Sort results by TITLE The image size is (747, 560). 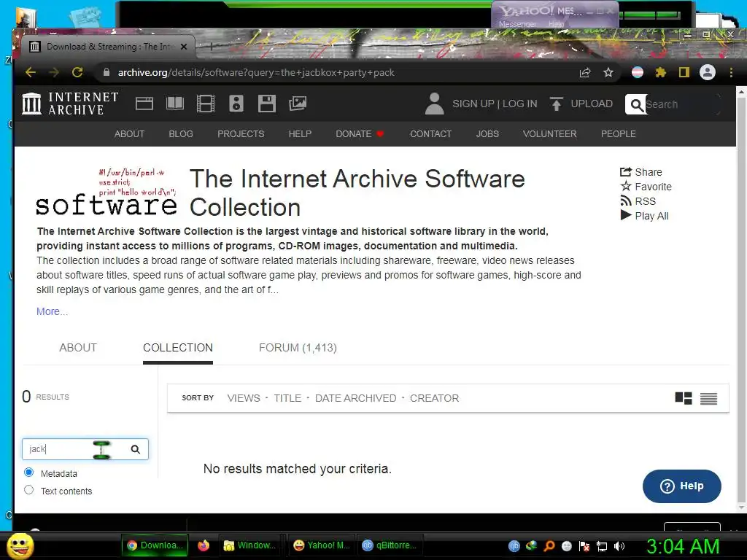click(287, 398)
